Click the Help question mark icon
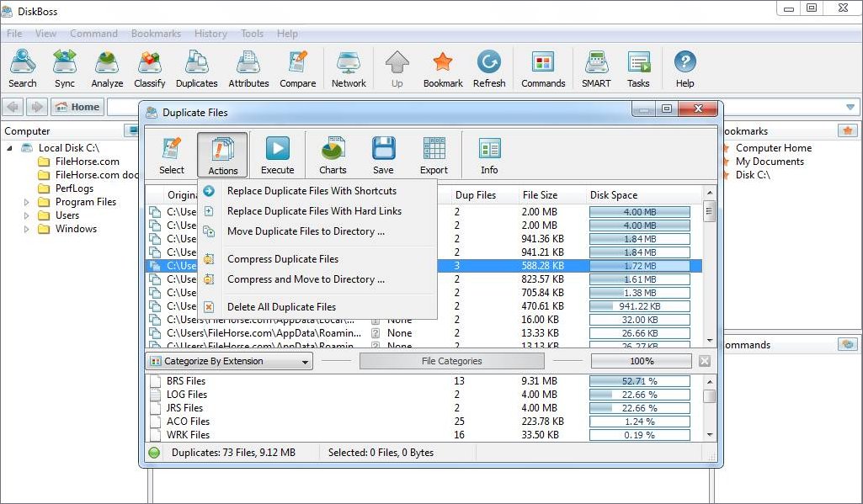Viewport: 863px width, 504px height. click(685, 69)
